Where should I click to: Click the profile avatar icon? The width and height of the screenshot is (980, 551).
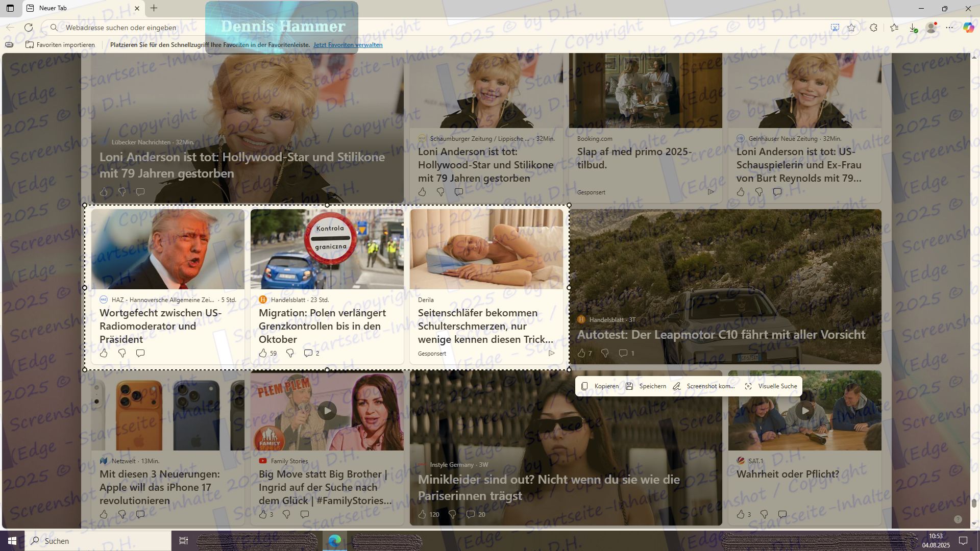click(932, 28)
